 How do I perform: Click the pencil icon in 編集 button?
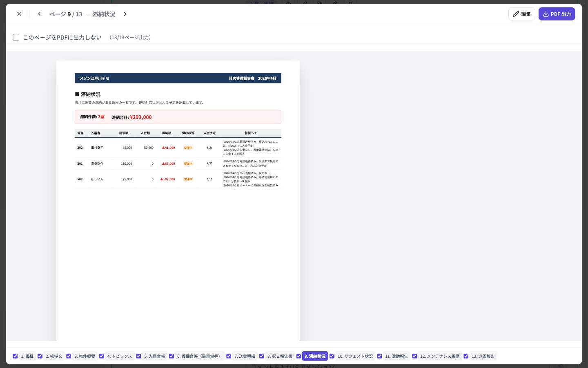[x=516, y=14]
